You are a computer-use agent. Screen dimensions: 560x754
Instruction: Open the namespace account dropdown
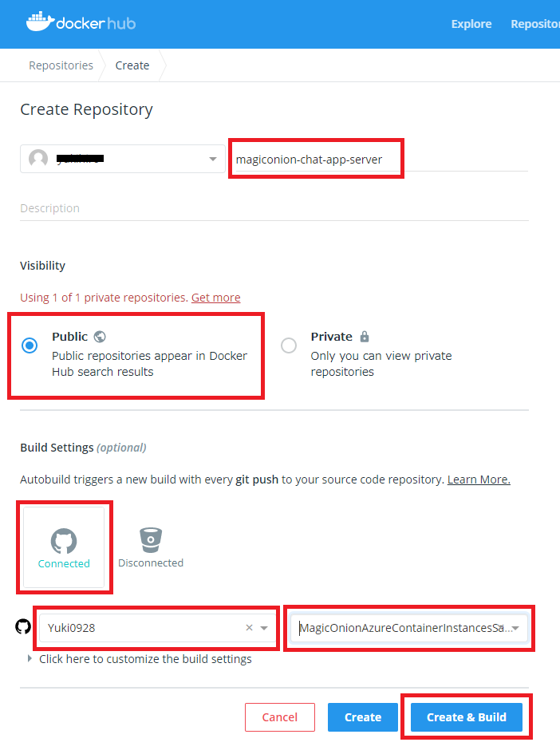point(213,159)
